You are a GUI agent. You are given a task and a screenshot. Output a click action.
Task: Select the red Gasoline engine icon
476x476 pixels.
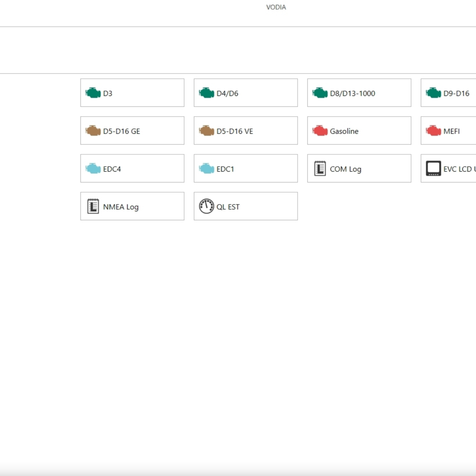pos(320,131)
